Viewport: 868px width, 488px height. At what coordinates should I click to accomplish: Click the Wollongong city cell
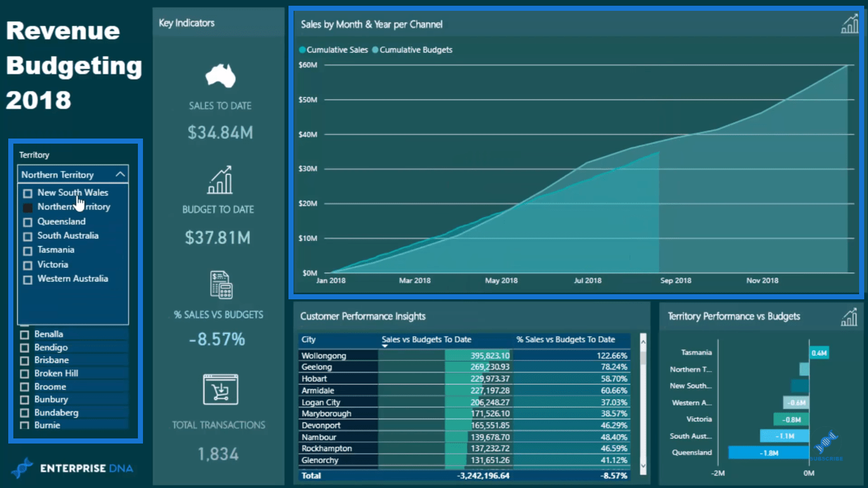click(x=339, y=356)
